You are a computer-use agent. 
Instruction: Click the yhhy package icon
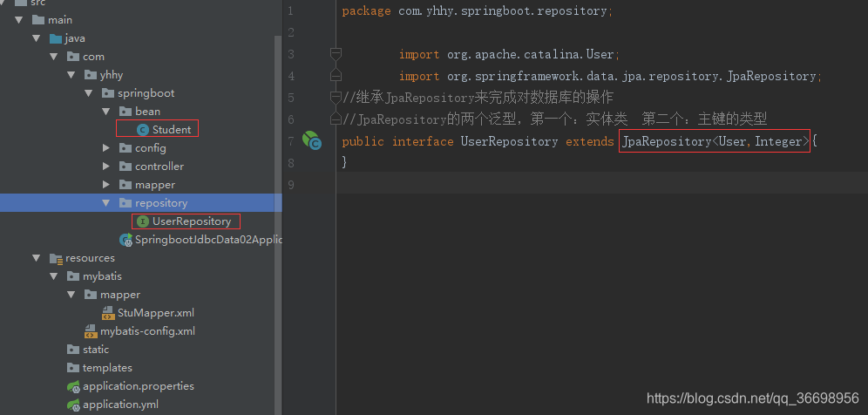(91, 75)
